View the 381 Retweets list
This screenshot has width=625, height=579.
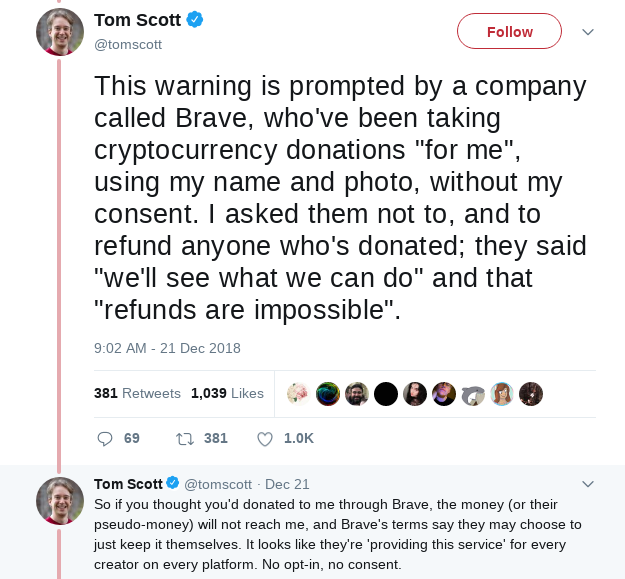(x=137, y=394)
